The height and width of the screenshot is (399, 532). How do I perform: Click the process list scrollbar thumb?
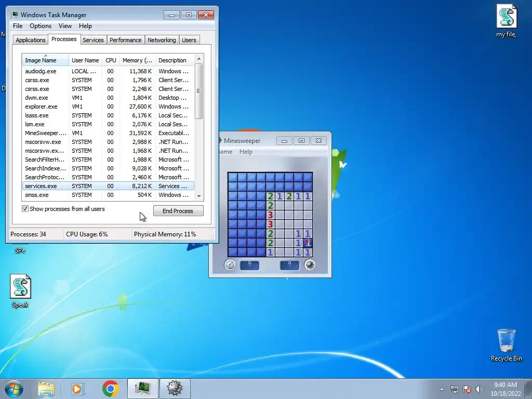point(199,91)
